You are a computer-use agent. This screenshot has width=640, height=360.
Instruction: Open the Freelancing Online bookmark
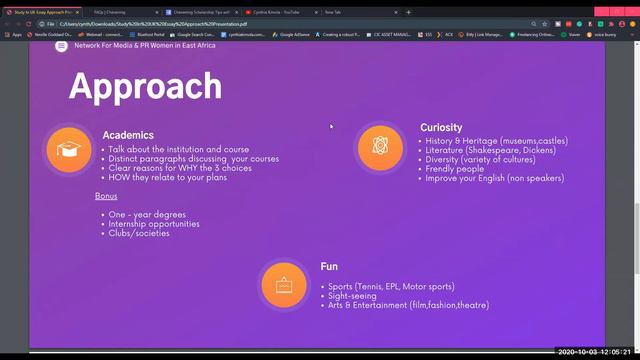(532, 35)
